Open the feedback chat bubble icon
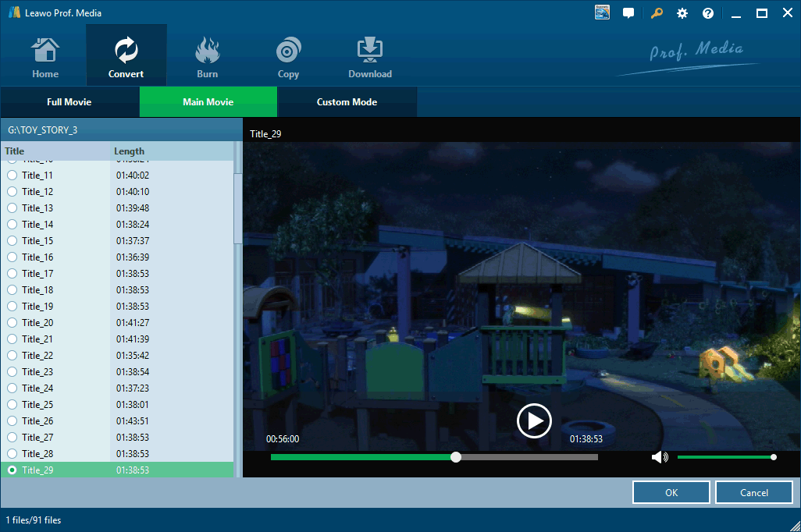Image resolution: width=801 pixels, height=532 pixels. (628, 13)
